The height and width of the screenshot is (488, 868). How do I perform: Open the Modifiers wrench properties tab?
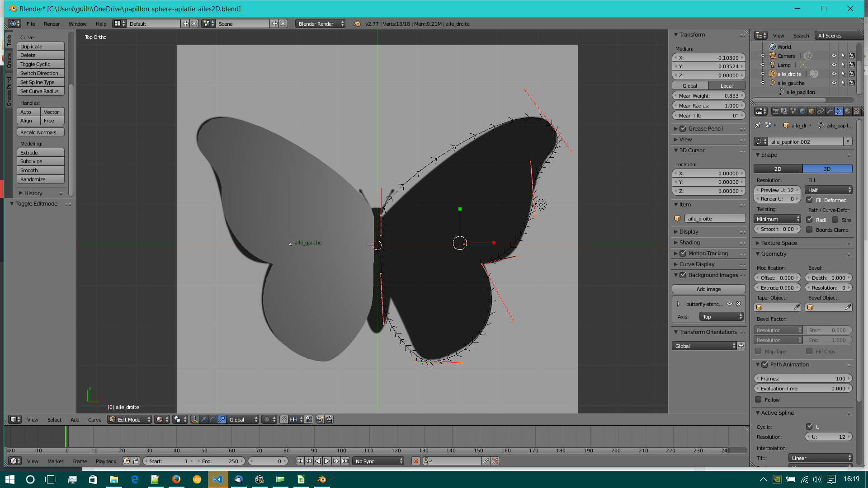coord(830,111)
